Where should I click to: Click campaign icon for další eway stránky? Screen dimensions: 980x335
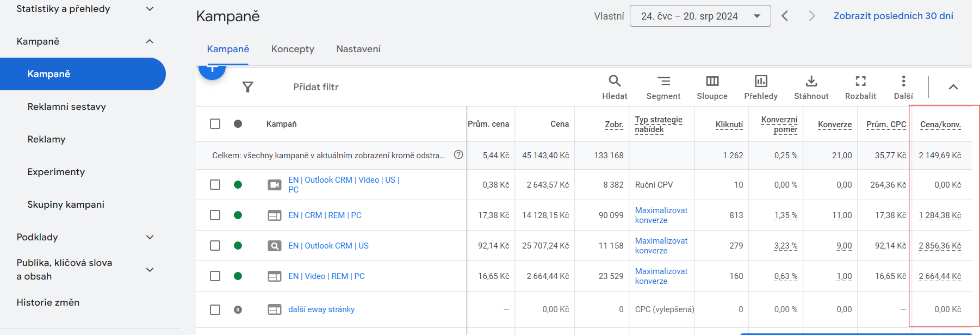coord(275,309)
